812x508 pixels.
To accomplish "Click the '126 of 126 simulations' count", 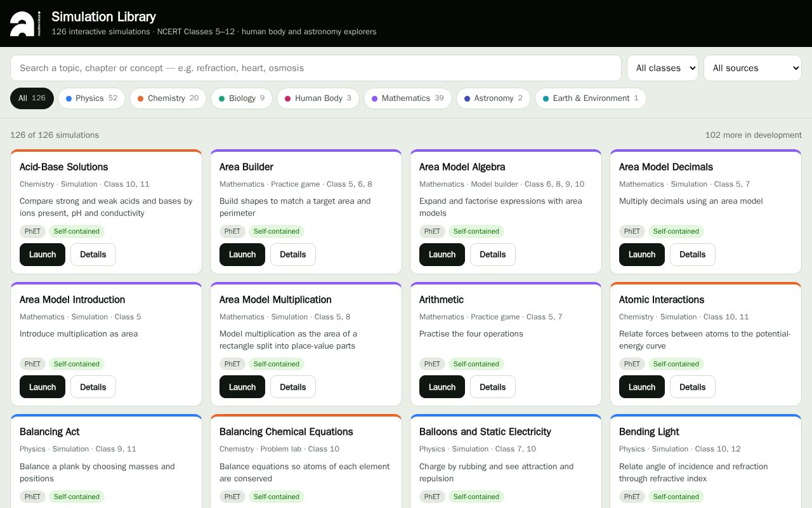I will (55, 135).
